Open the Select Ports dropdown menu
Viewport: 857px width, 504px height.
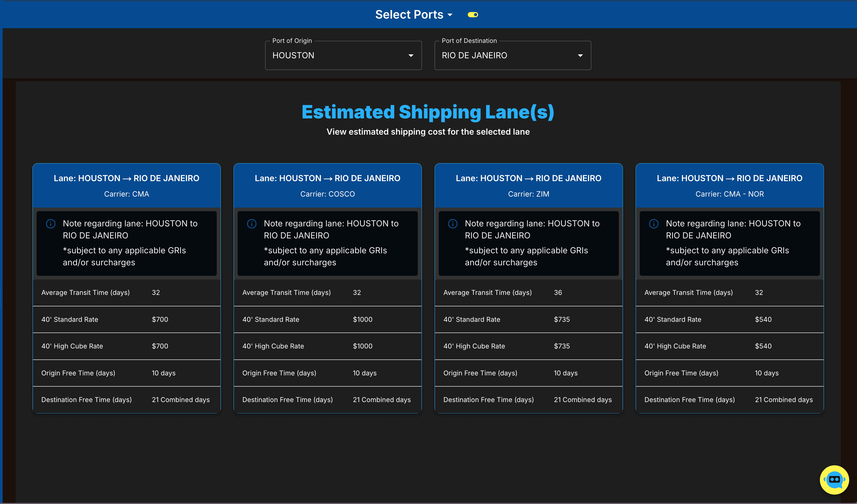coord(414,15)
